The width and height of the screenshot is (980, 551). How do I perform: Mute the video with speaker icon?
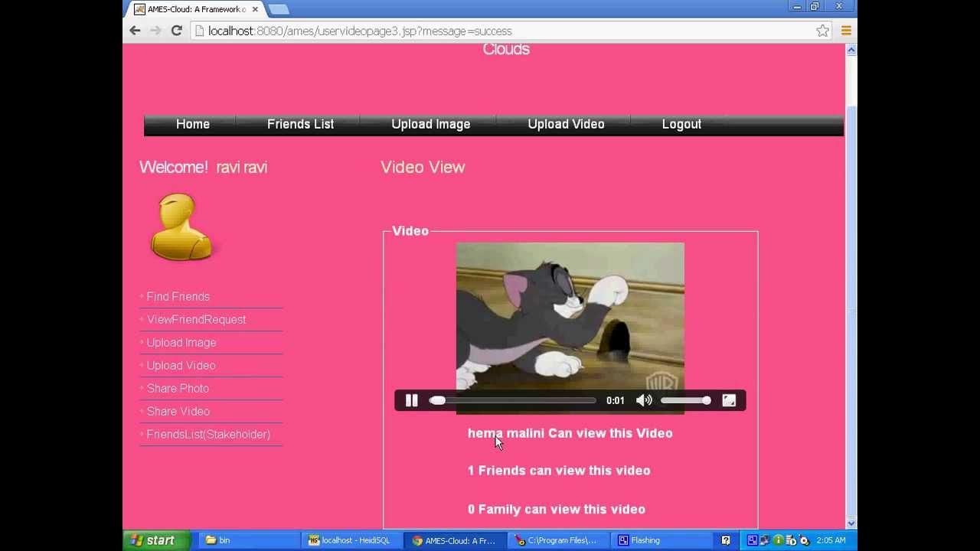tap(644, 400)
